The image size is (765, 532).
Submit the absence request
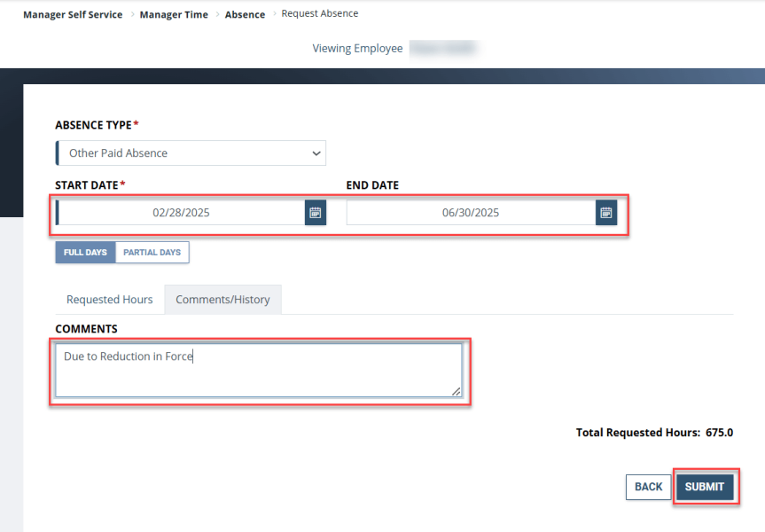(x=705, y=487)
